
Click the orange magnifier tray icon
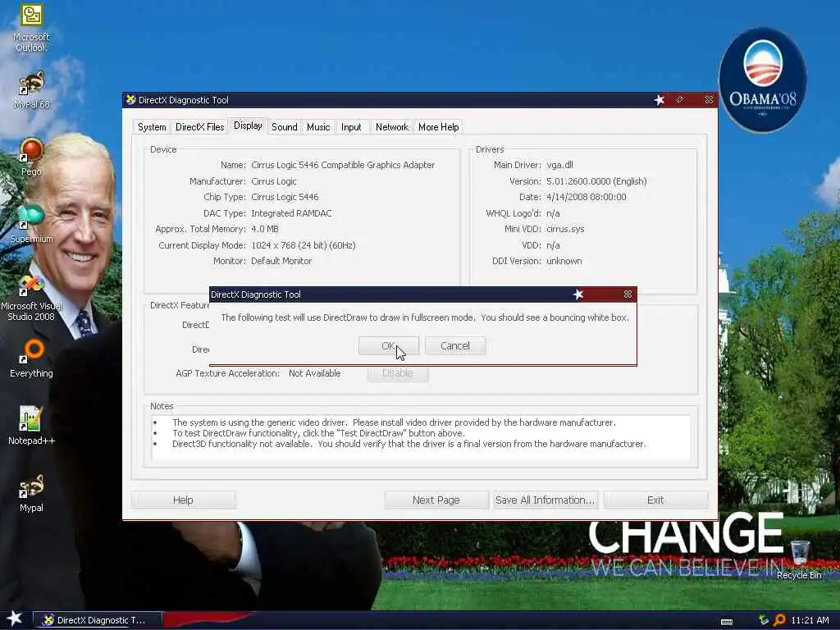(x=779, y=620)
